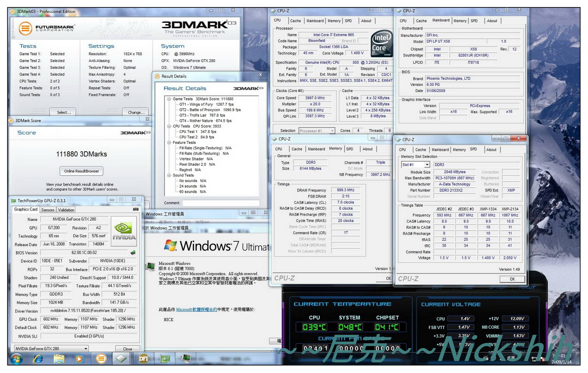Switch to CPU-Z chip taskbar icon
588x373 pixels.
pos(121,358)
